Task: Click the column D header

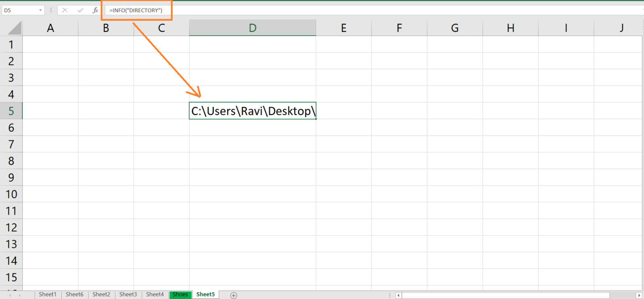Action: pyautogui.click(x=252, y=28)
